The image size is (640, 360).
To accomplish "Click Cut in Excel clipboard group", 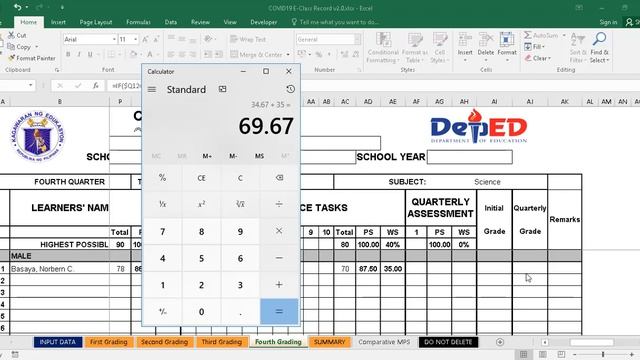I will [x=17, y=36].
